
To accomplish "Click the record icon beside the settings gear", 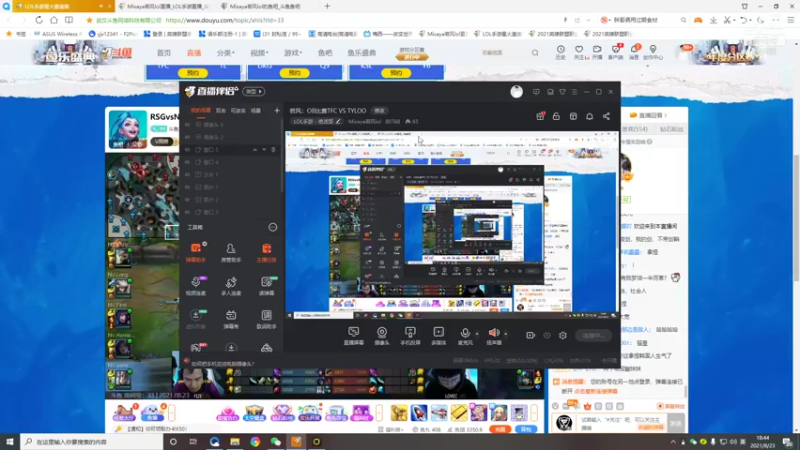I will pyautogui.click(x=531, y=335).
